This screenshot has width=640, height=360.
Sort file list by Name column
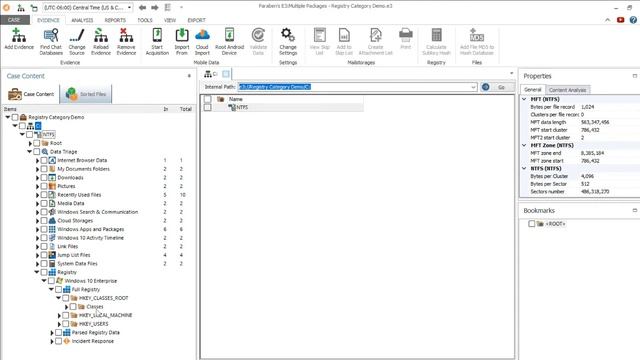point(236,99)
